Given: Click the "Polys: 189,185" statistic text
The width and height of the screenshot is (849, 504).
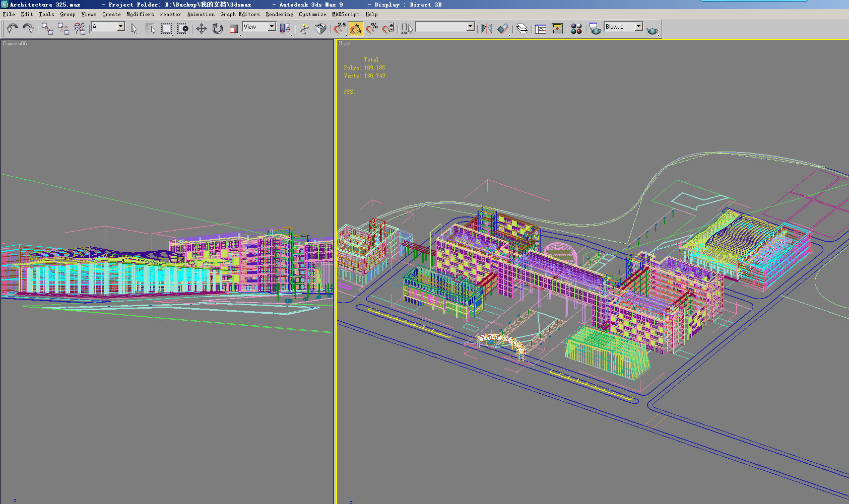Looking at the screenshot, I should [x=364, y=67].
